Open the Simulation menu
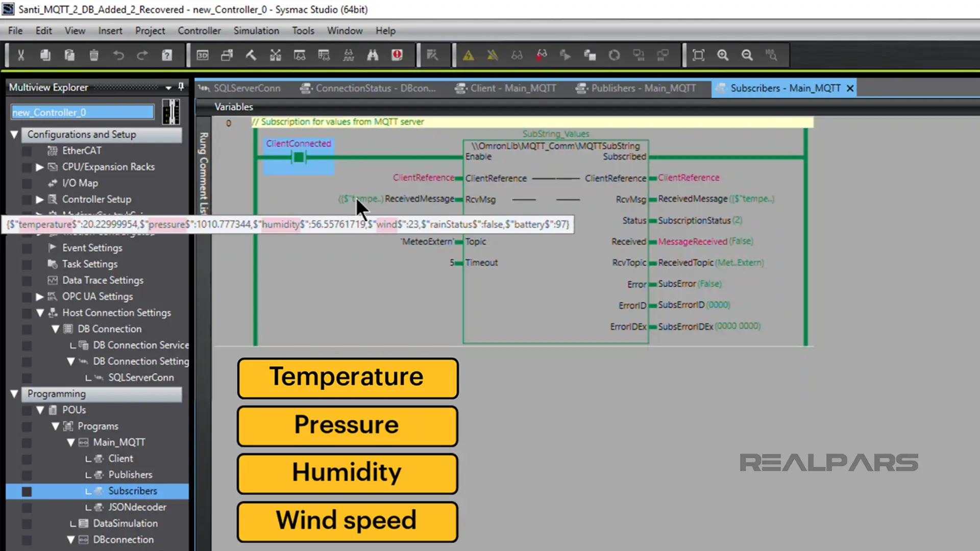Screen dimensions: 980x551 256,31
